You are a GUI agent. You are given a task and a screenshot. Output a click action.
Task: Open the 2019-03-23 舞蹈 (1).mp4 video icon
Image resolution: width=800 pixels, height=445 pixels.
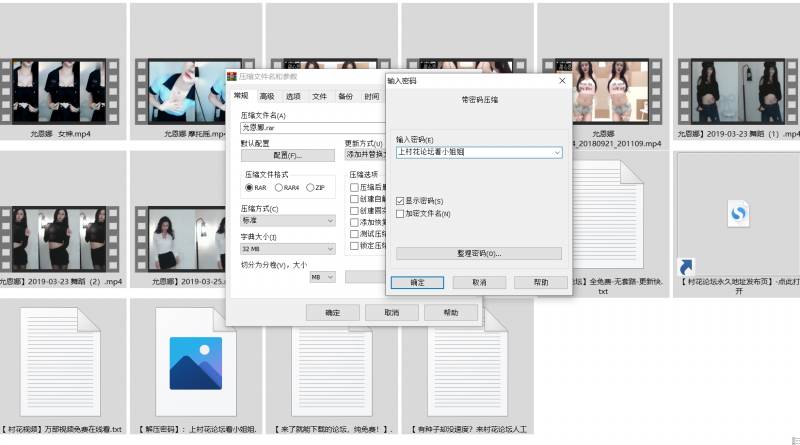(x=738, y=90)
